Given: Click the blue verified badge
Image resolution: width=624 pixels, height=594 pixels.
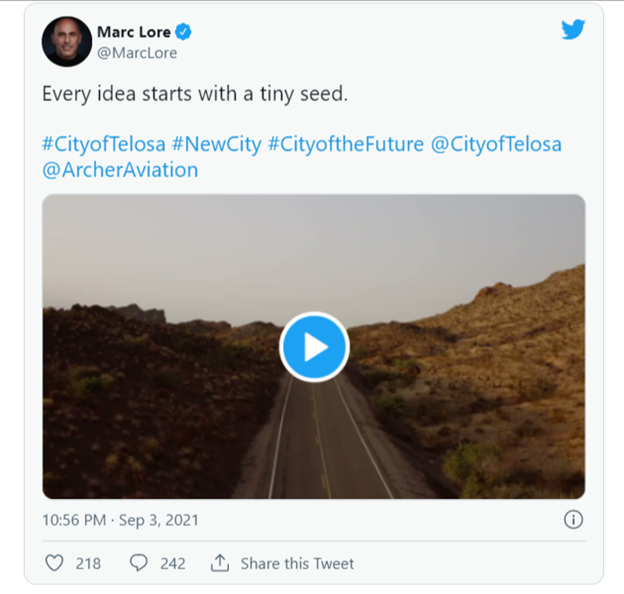Looking at the screenshot, I should click(184, 32).
